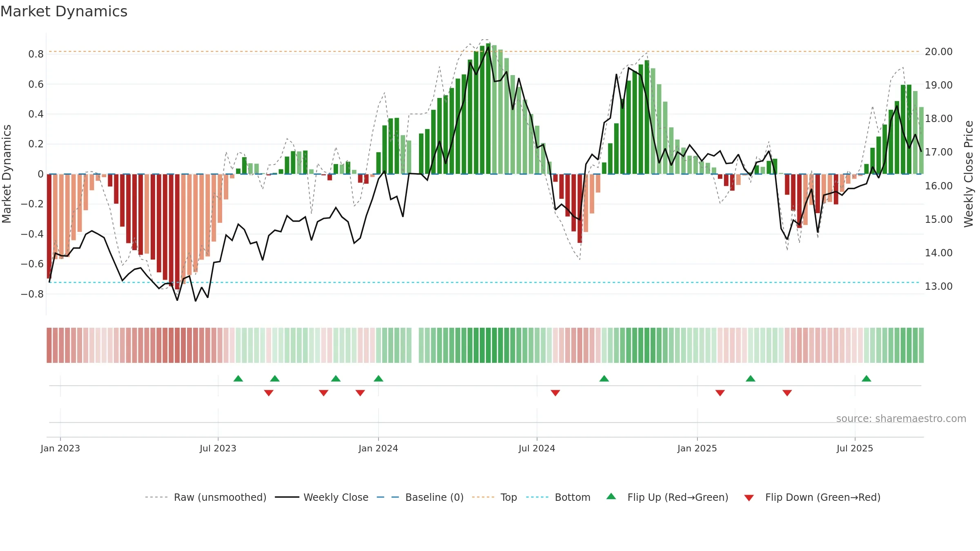The width and height of the screenshot is (980, 551).
Task: Click the 17.00 price axis label
Action: tap(939, 152)
